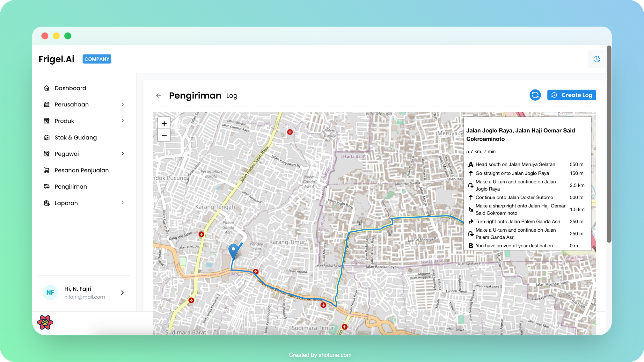This screenshot has width=644, height=362.
Task: Click the Stok & Gudang warehouse icon
Action: click(47, 137)
